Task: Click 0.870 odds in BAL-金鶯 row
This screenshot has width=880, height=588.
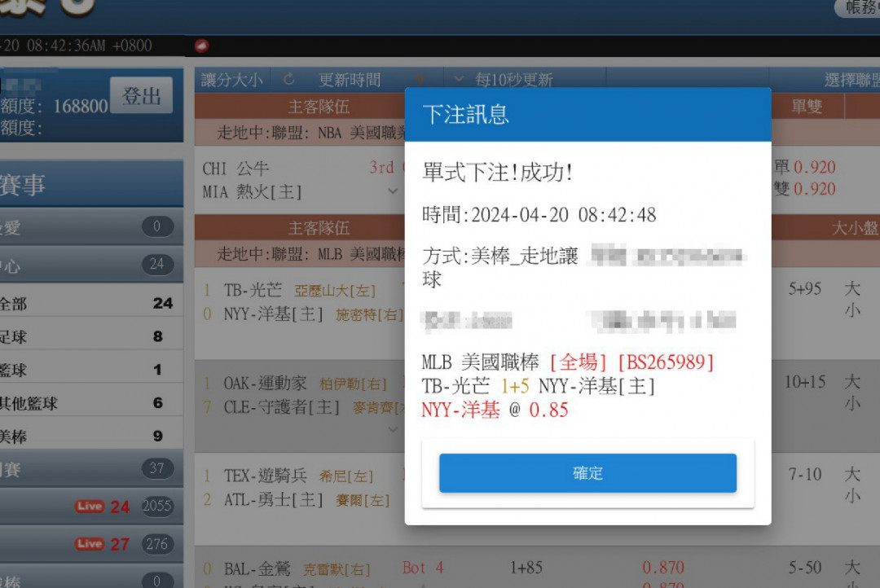Action: [662, 568]
